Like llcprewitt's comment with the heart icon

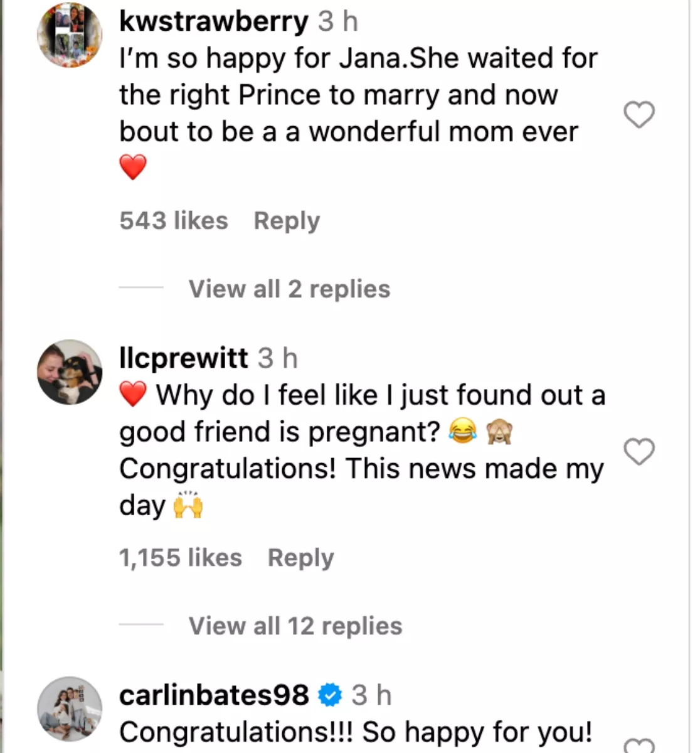[639, 452]
